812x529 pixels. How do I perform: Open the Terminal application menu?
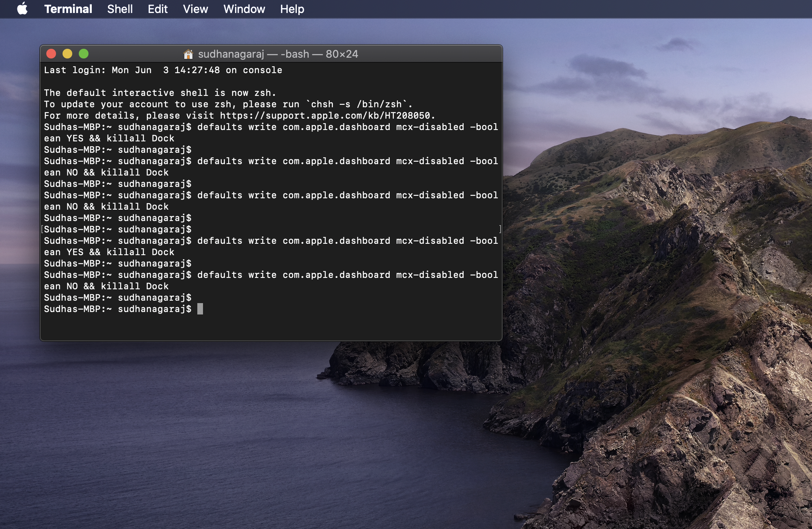point(68,9)
